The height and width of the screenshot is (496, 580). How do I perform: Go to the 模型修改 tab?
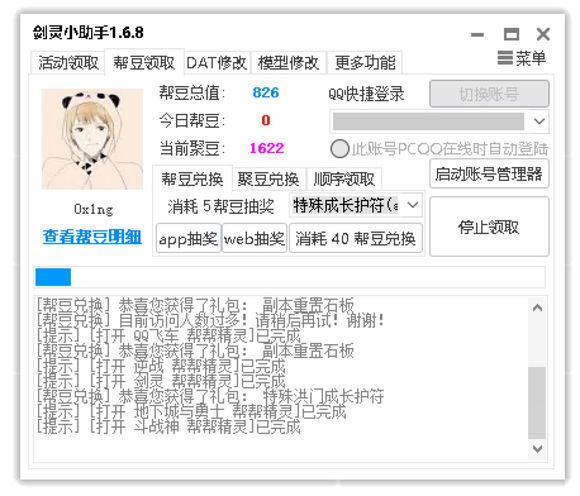point(289,62)
